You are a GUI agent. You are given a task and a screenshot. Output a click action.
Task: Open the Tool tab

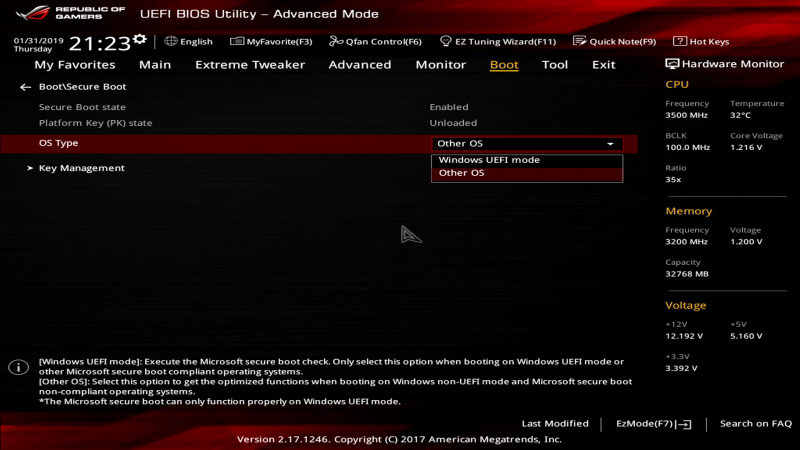click(555, 65)
